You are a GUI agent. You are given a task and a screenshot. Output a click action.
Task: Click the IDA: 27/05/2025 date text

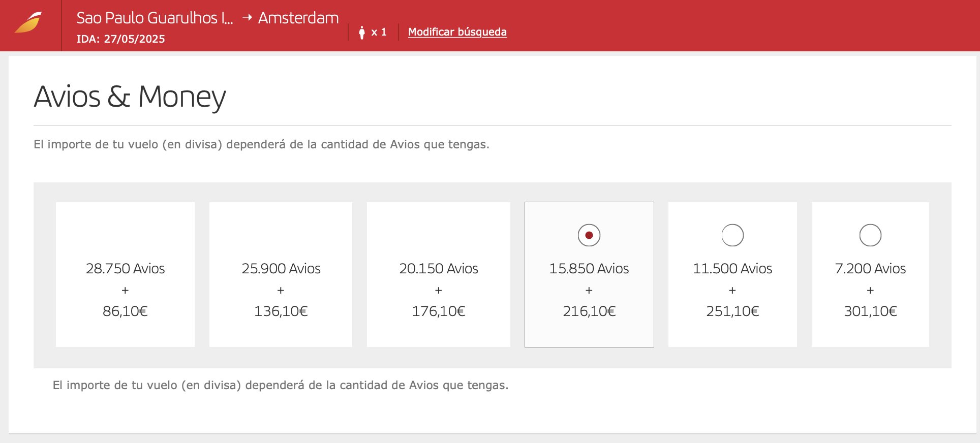coord(121,39)
